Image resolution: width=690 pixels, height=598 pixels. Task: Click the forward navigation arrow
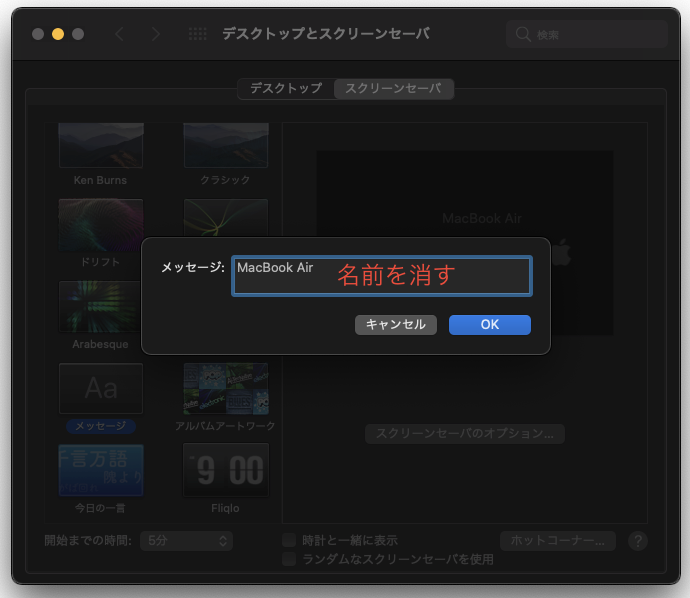156,34
